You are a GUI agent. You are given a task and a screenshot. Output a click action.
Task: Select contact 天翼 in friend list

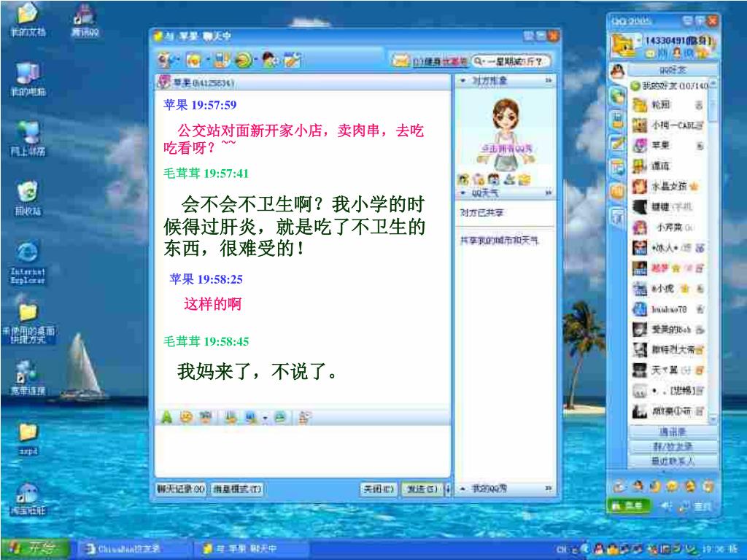pyautogui.click(x=668, y=370)
